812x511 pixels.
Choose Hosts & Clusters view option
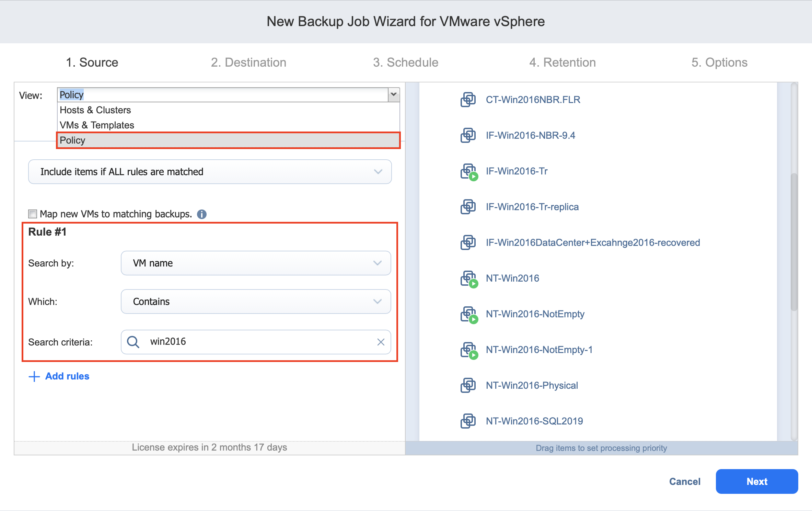[228, 110]
